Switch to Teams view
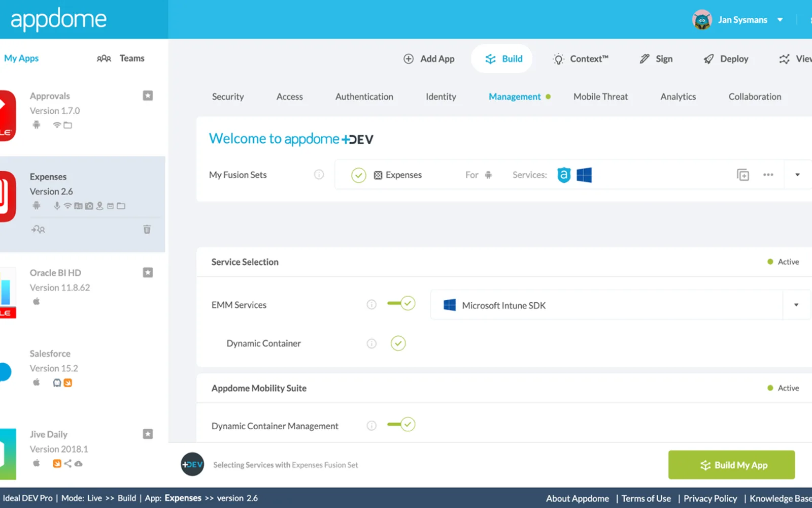This screenshot has height=508, width=812. (121, 58)
